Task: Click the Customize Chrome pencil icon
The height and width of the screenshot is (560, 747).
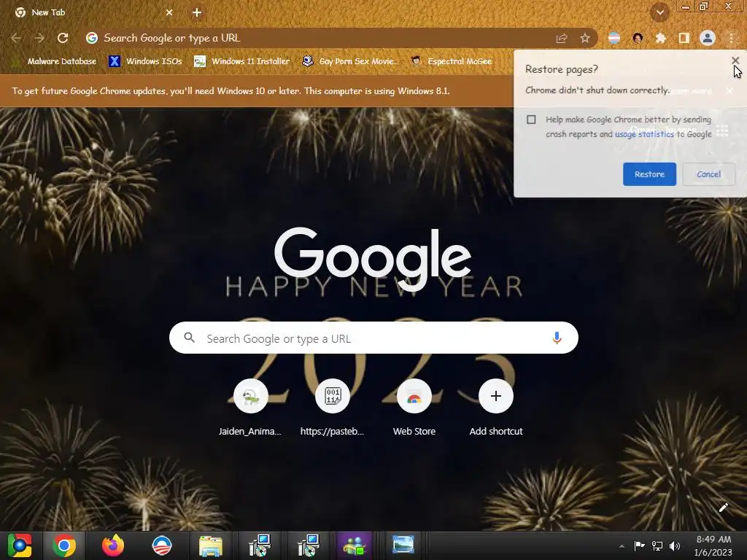Action: click(x=723, y=507)
